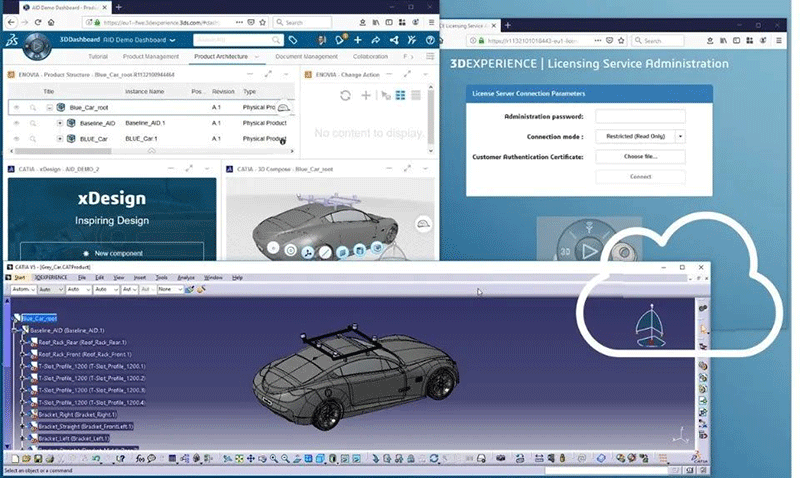Screen dimensions: 800x478
Task: Click the select arrow tool in CATIA right toolbar
Action: click(703, 329)
